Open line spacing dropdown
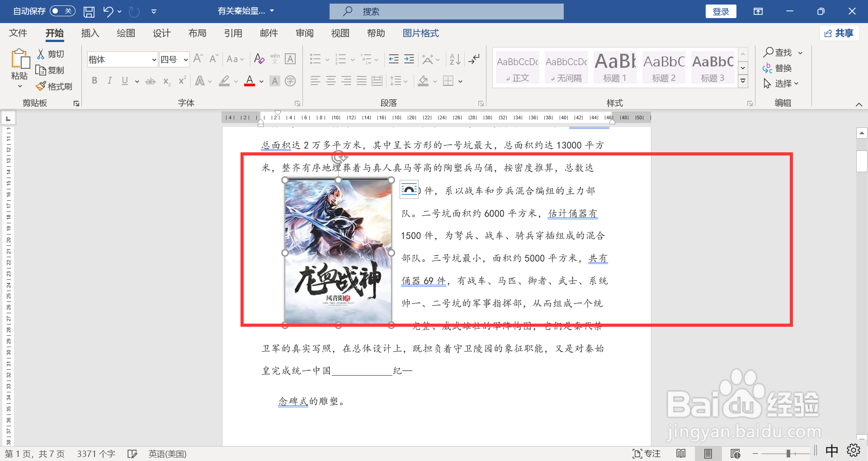Viewport: 868px width, 461px height. [399, 81]
